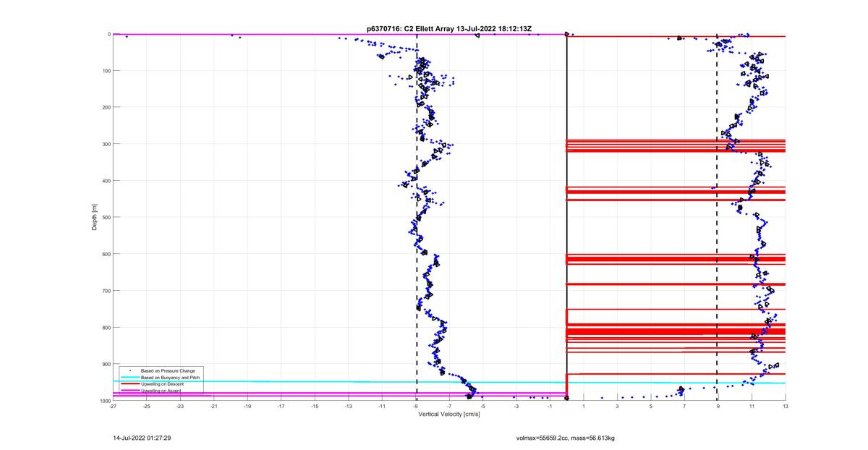Click the depth tick label '300'
The width and height of the screenshot is (868, 450).
[106, 144]
